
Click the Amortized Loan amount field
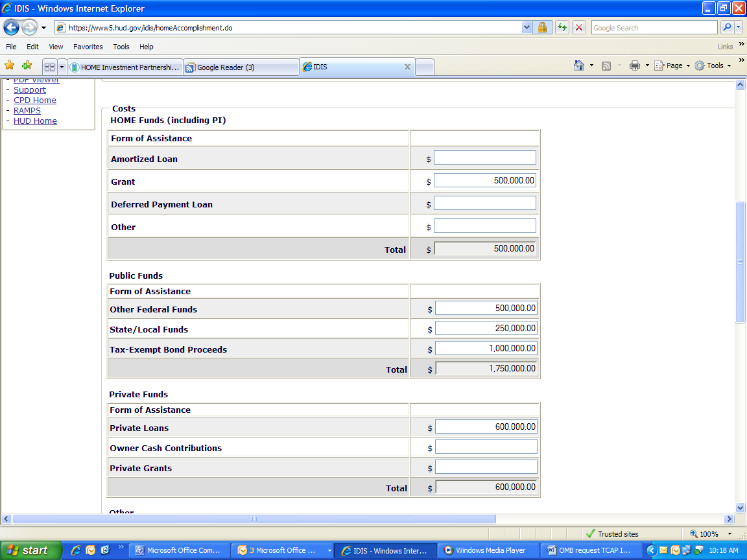coord(484,157)
